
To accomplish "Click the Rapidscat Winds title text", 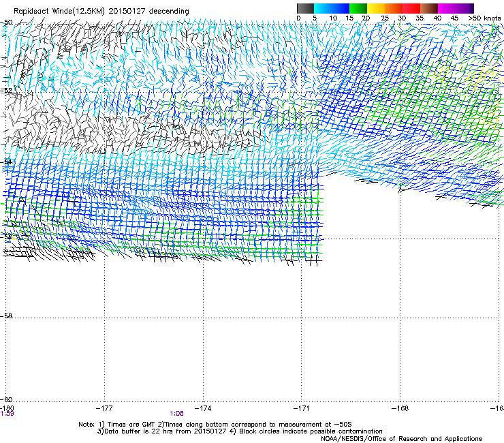I will coord(101,11).
